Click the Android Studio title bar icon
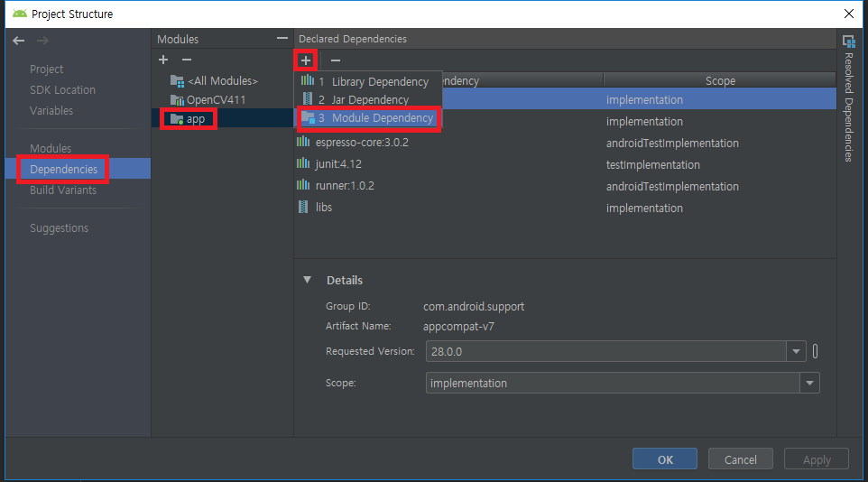The width and height of the screenshot is (868, 482). coord(19,14)
